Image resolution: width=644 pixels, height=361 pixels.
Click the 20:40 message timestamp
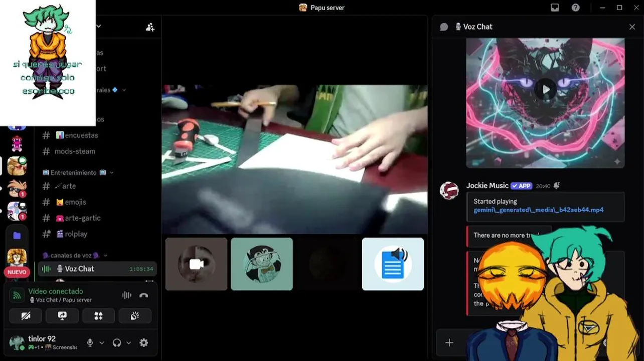[543, 186]
